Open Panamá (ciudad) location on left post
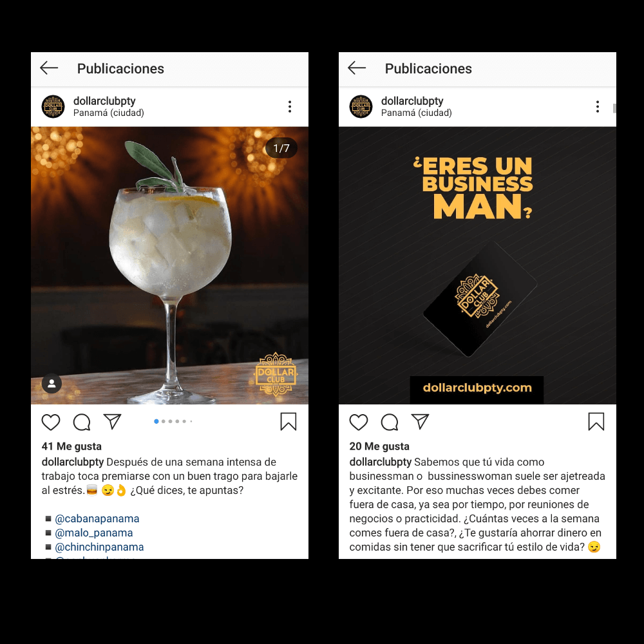Viewport: 644px width, 644px height. coord(108,113)
